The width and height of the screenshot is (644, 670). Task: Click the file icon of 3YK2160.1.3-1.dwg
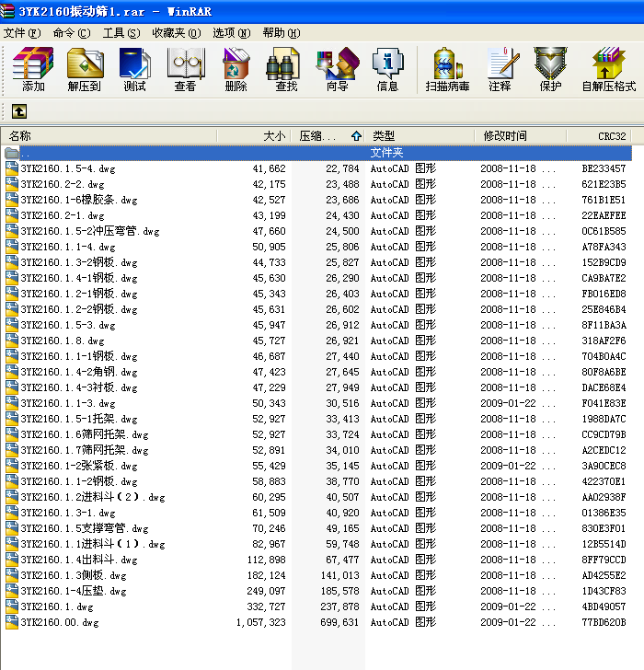tap(12, 513)
